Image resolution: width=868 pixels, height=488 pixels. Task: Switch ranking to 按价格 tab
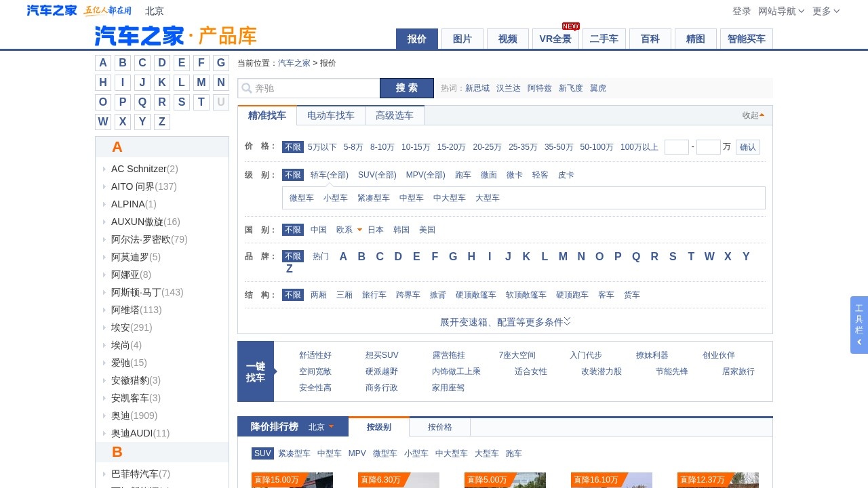pos(440,427)
